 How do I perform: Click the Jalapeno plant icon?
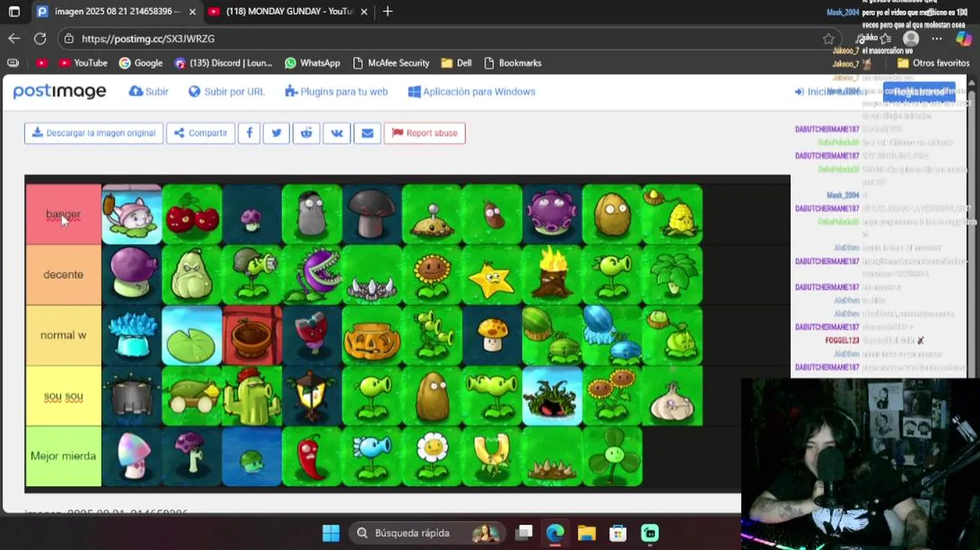coord(312,456)
